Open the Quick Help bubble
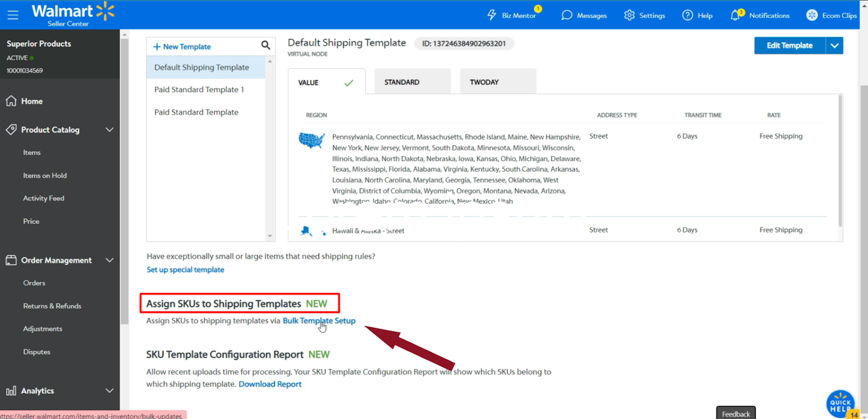 [840, 404]
